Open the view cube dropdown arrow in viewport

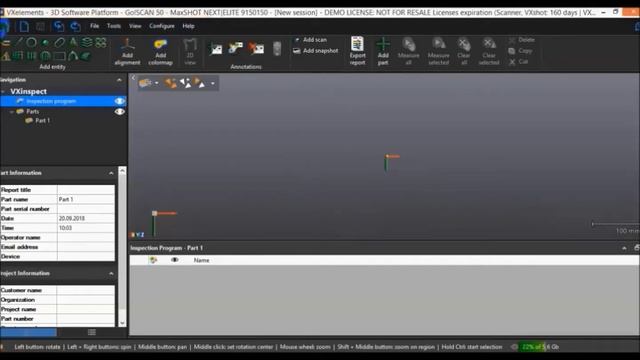[157, 83]
